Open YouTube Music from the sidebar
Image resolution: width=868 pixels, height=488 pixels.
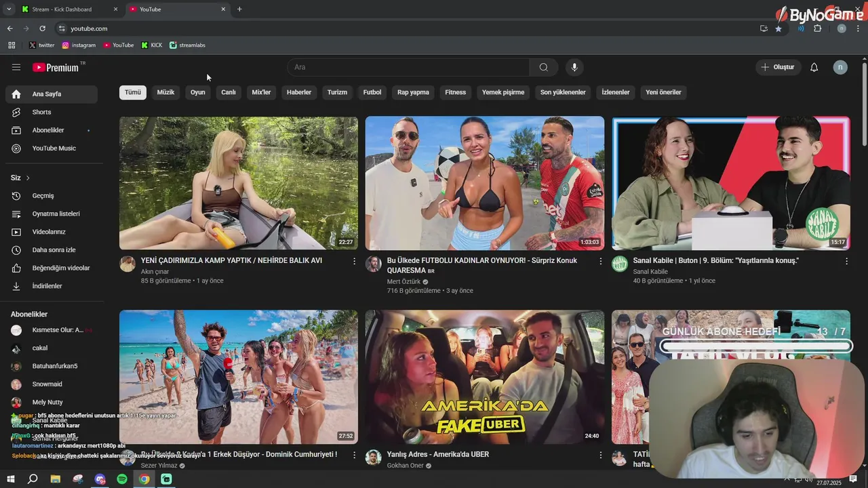tap(52, 148)
